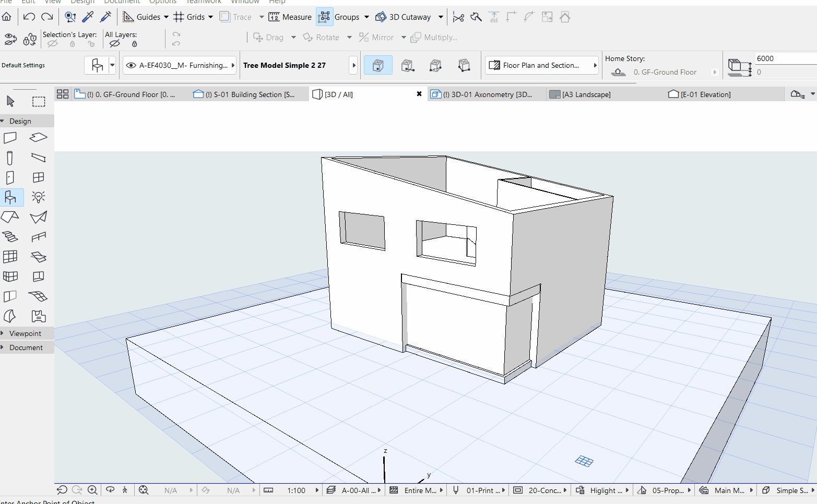Select the Shell tool
817x504 pixels.
(x=39, y=217)
